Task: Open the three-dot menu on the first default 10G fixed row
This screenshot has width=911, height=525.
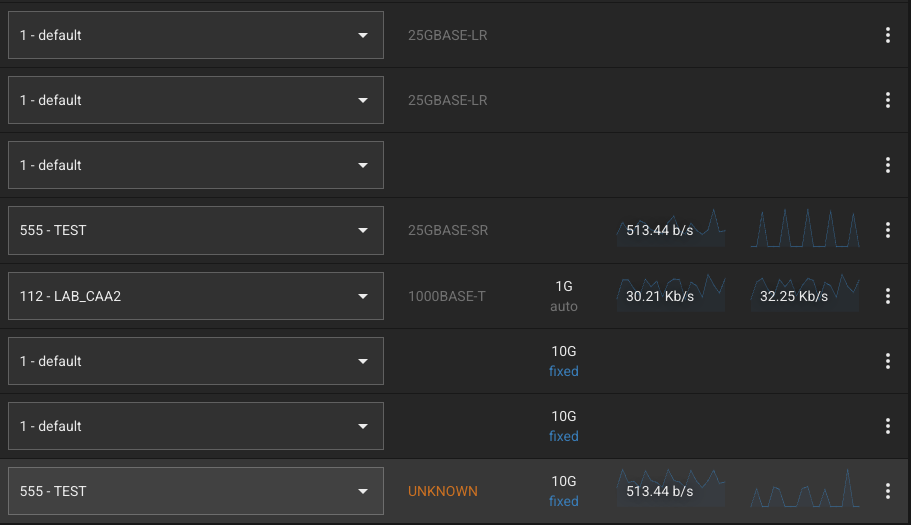Action: 887,361
